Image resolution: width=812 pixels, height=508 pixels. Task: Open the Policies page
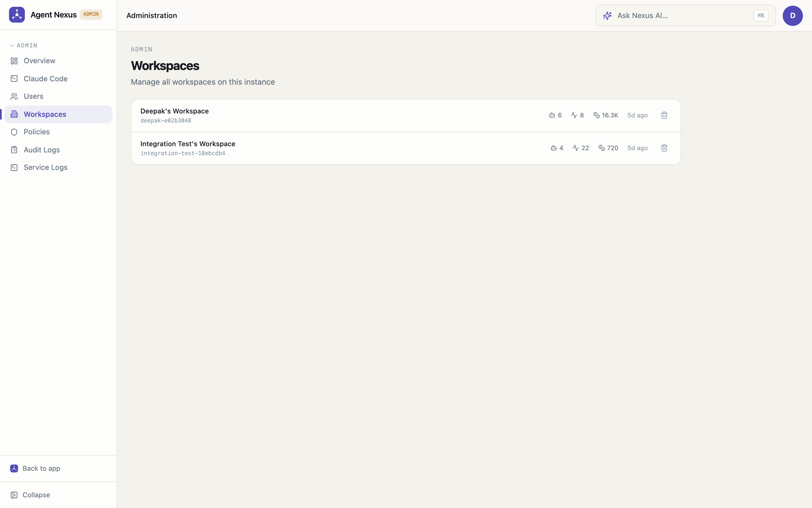click(x=58, y=132)
